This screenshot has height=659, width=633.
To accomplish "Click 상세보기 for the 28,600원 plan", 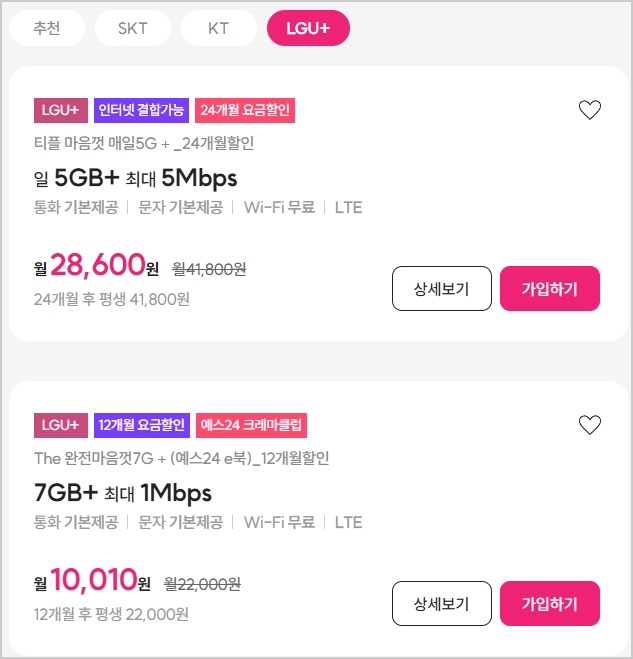I will click(442, 289).
